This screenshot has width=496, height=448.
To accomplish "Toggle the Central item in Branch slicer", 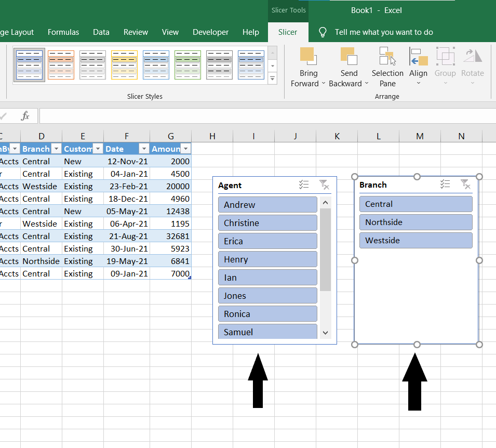I will pyautogui.click(x=415, y=204).
